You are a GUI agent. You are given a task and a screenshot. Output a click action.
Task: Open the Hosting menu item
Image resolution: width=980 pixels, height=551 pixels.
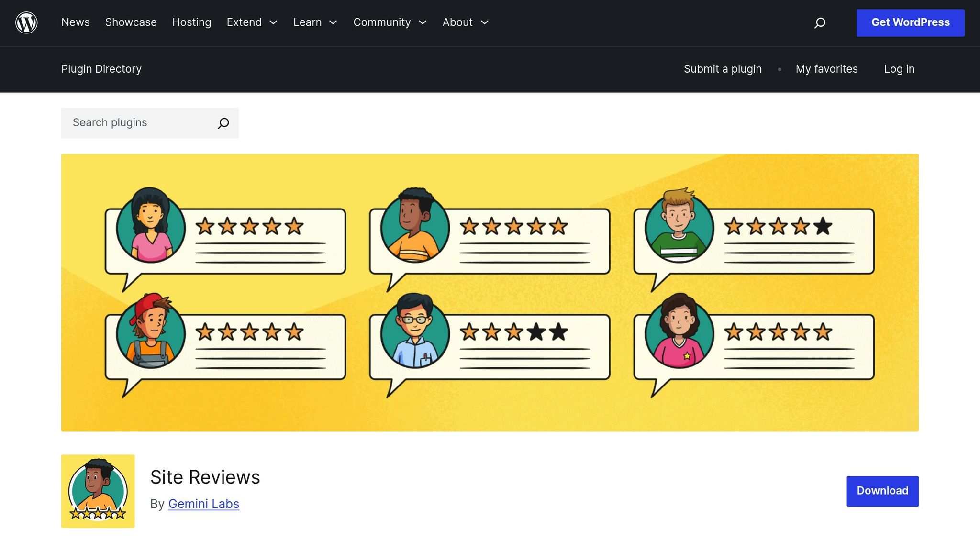click(x=191, y=22)
